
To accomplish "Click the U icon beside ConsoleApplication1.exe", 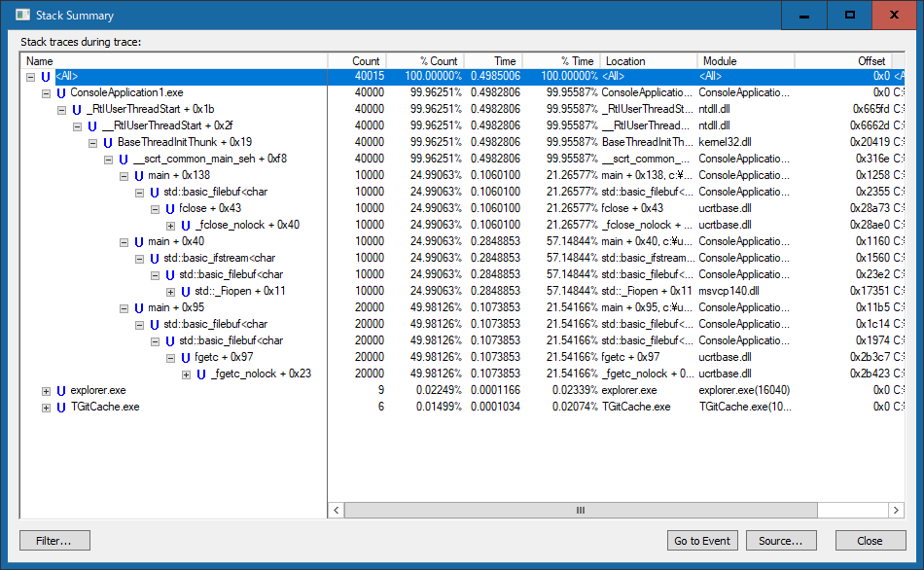I will click(61, 92).
